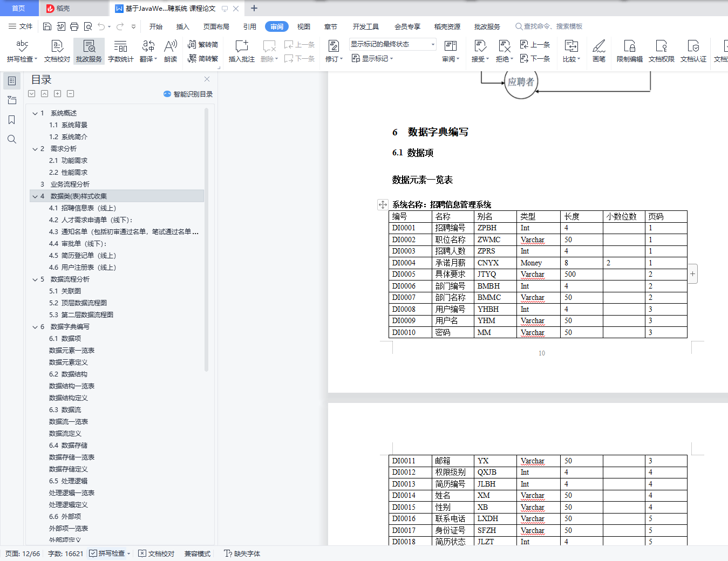Collapse 1 系统概述 in outline
Image resolution: width=728 pixels, height=561 pixels.
35,113
